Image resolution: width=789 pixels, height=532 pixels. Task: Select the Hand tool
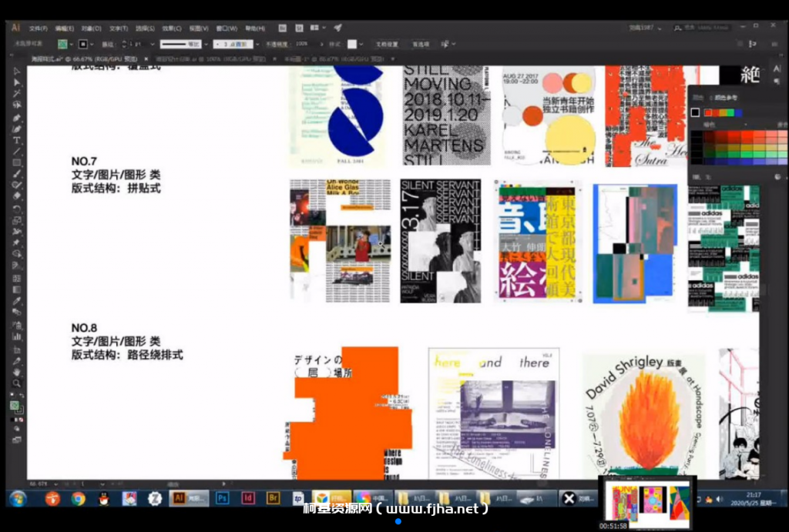[17, 372]
